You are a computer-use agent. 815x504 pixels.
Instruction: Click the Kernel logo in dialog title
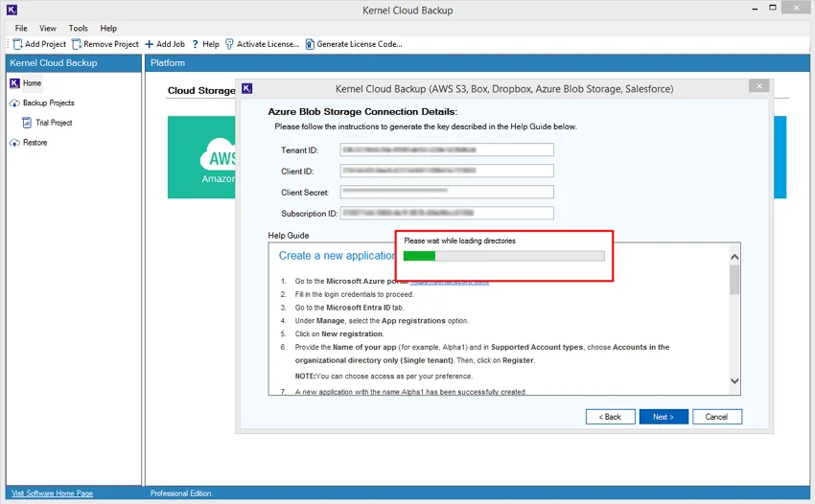pyautogui.click(x=247, y=88)
